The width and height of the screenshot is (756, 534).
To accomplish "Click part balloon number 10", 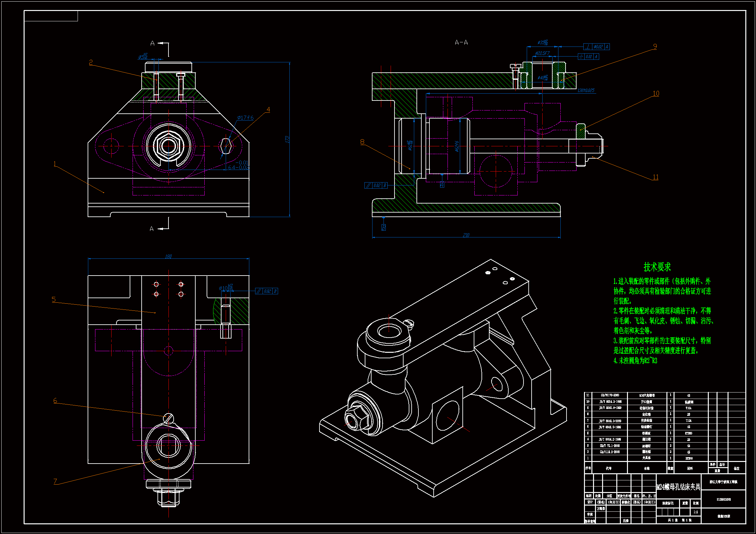I will tap(656, 93).
